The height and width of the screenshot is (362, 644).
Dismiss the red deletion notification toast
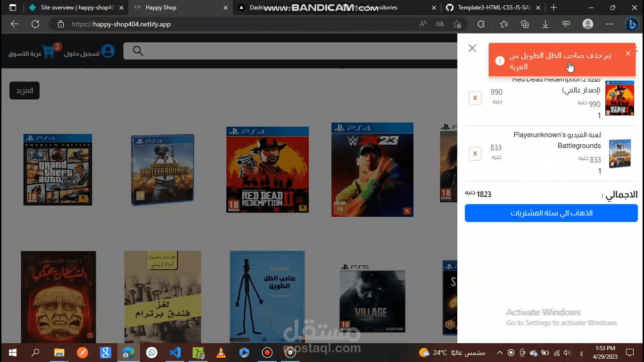pos(628,53)
